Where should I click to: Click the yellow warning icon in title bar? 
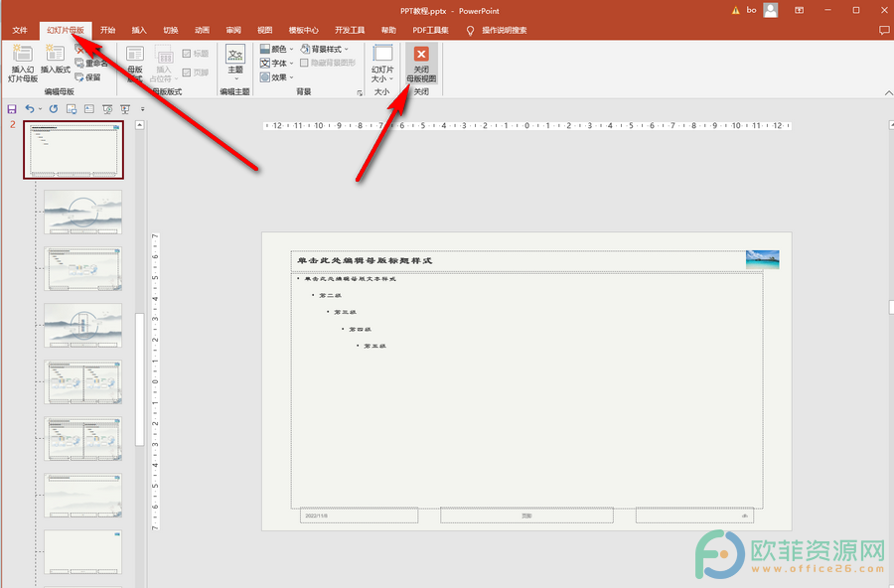click(735, 10)
